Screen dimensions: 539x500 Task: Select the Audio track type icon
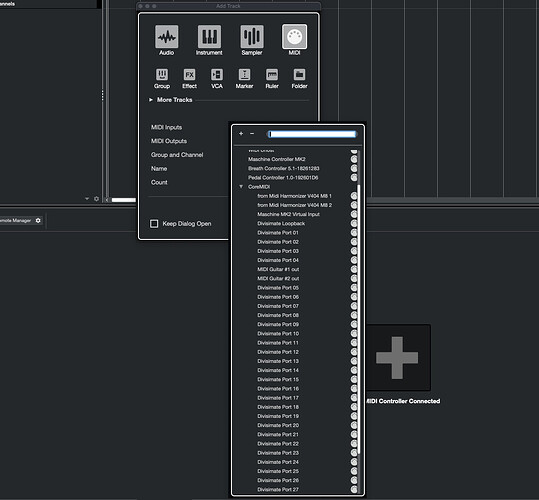(166, 36)
